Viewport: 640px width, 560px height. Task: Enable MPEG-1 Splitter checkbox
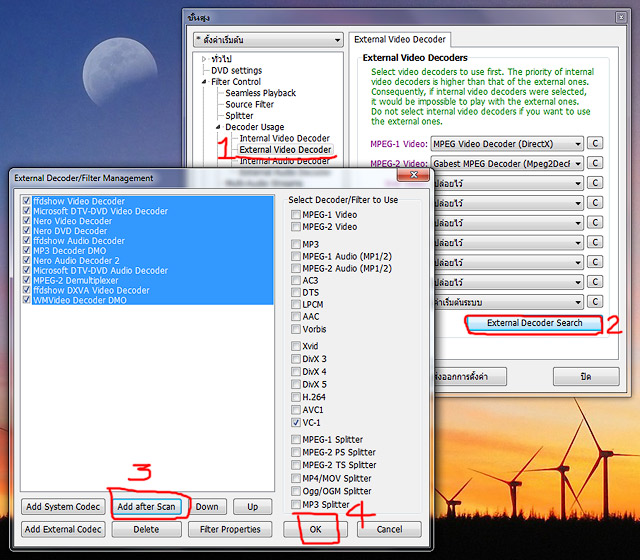(296, 439)
